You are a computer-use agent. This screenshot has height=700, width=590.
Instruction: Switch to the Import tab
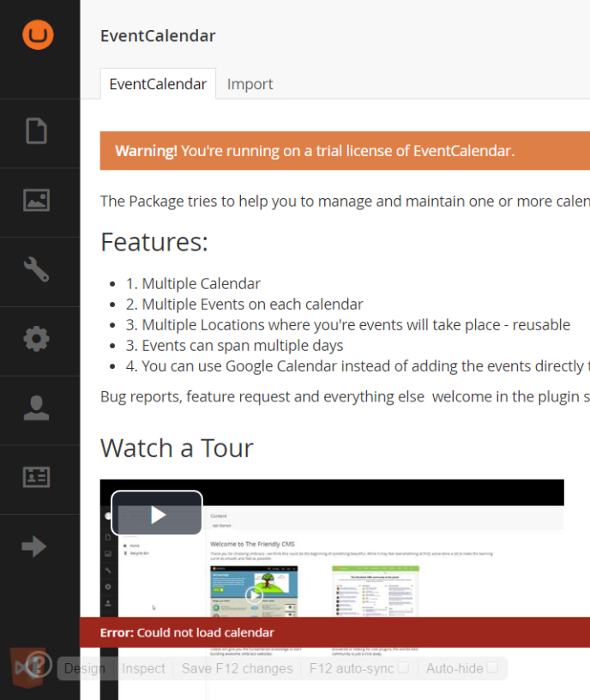pyautogui.click(x=250, y=84)
